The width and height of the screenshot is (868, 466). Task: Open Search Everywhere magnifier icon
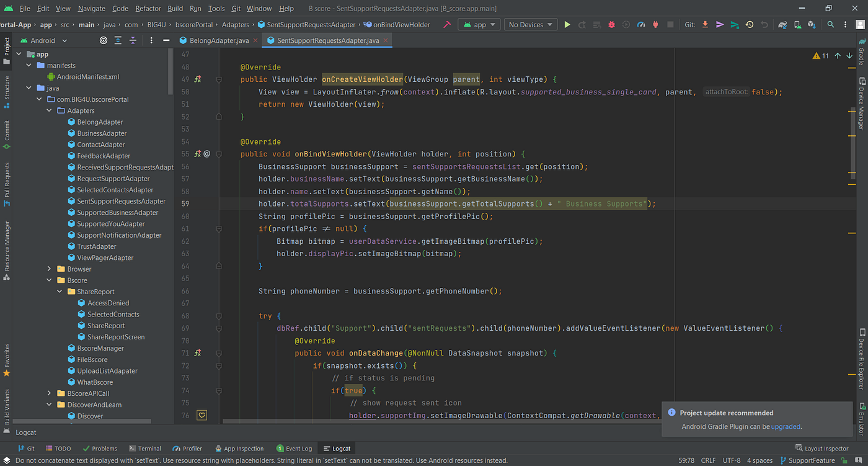(x=831, y=24)
